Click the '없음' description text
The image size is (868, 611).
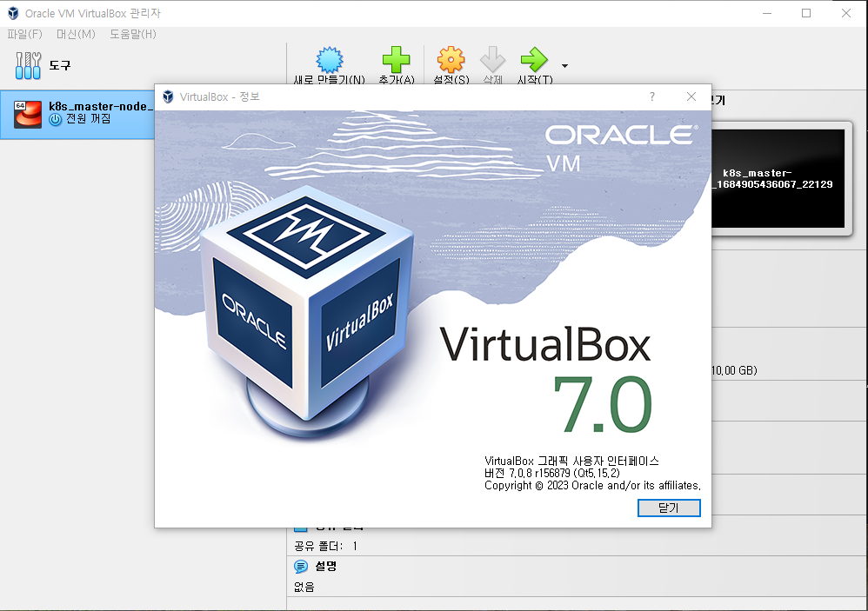click(x=304, y=587)
